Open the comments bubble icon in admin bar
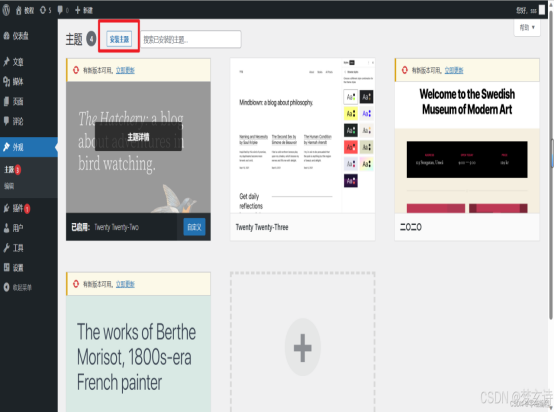Viewport: 554px width, 412px height. pyautogui.click(x=63, y=10)
